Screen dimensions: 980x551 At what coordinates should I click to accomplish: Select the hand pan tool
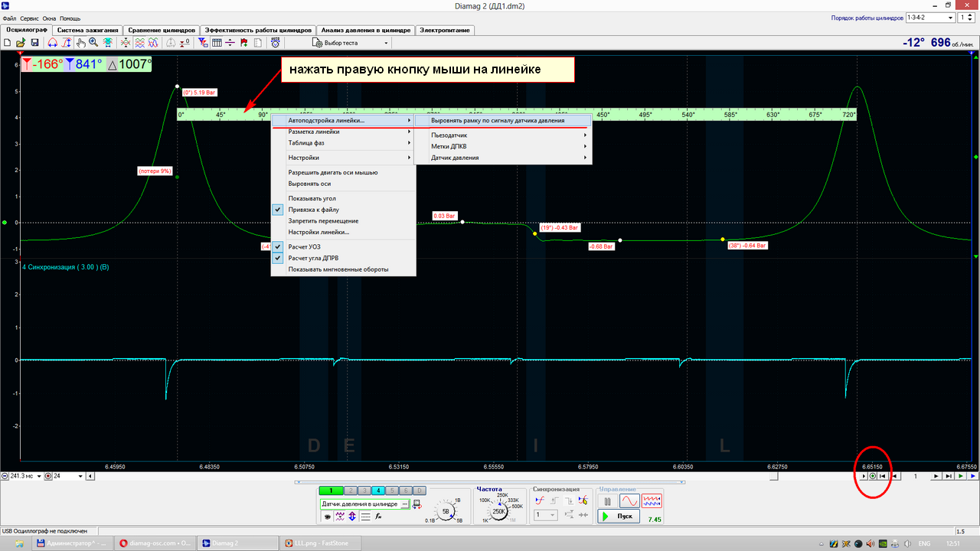click(x=81, y=43)
